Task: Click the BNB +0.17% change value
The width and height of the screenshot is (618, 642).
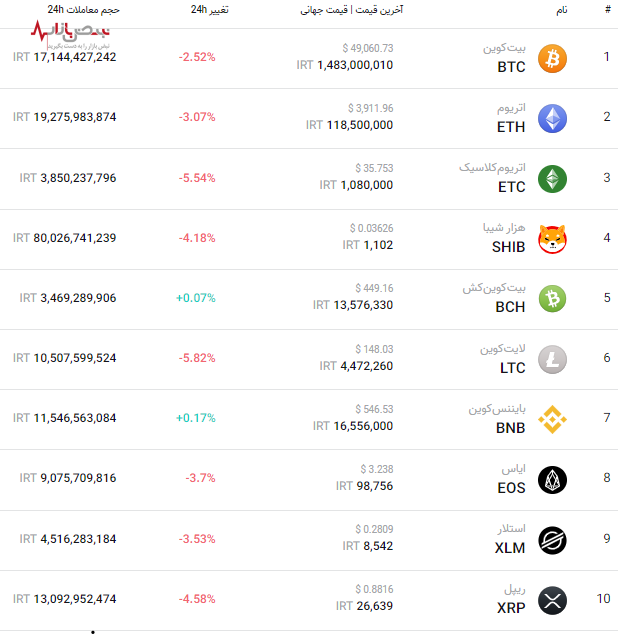Action: tap(196, 418)
